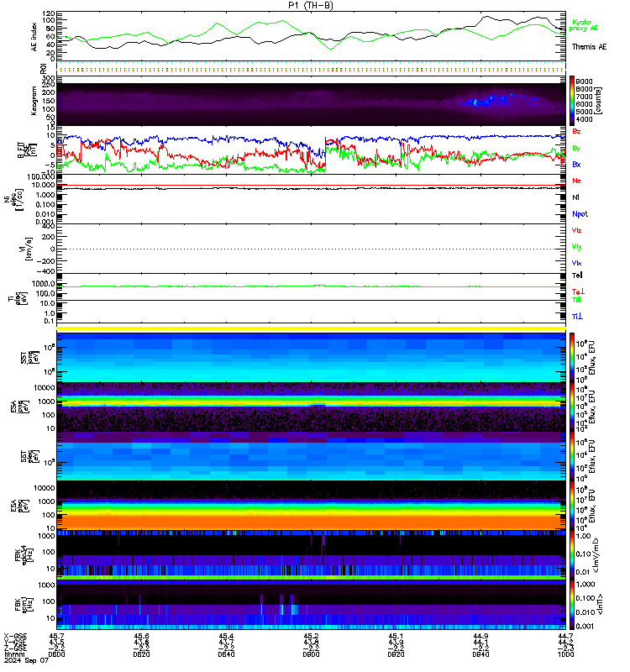
Task: Select the red "Te⊥" temperature legend label
Action: [578, 291]
